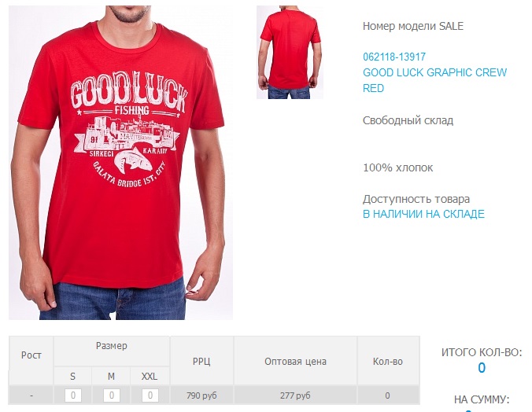Focus the size XXL quantity field
532x412 pixels.
pos(150,395)
